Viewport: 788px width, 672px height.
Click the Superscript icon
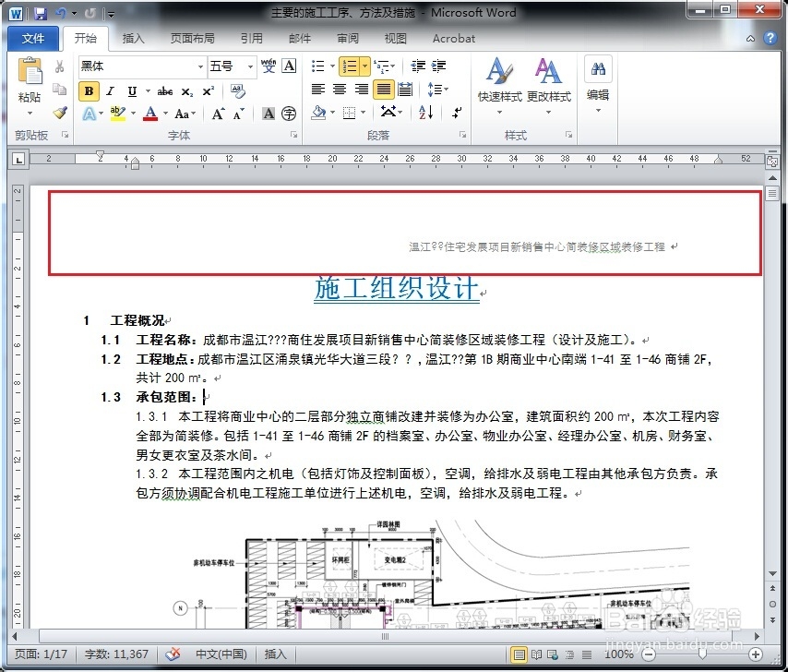pos(209,90)
